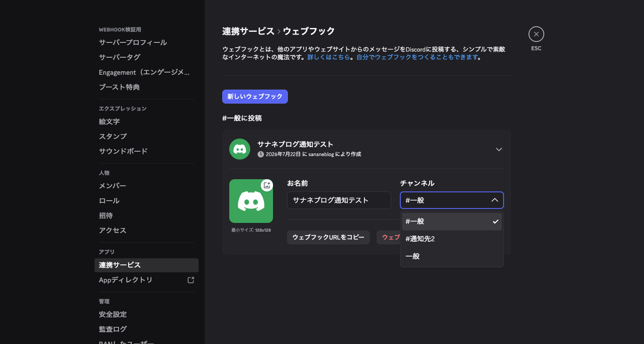Click the checkmark next to #一般 option
The height and width of the screenshot is (344, 644).
coord(496,222)
